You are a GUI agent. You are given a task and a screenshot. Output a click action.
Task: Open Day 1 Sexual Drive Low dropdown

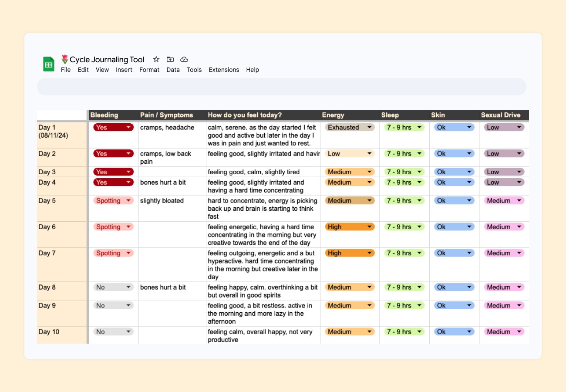pyautogui.click(x=504, y=127)
